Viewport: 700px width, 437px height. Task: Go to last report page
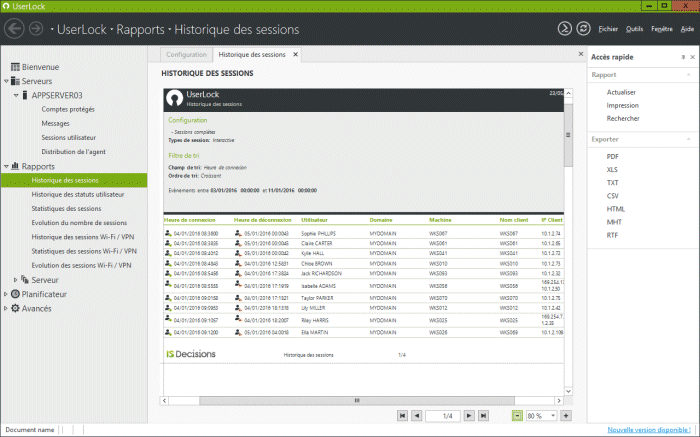[x=483, y=416]
